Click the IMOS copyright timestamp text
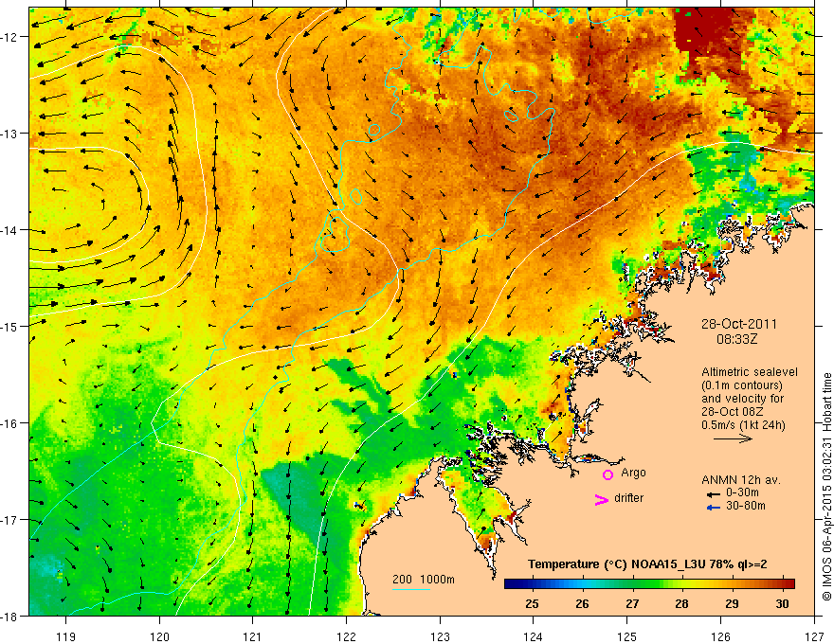834x644 pixels. [826, 486]
